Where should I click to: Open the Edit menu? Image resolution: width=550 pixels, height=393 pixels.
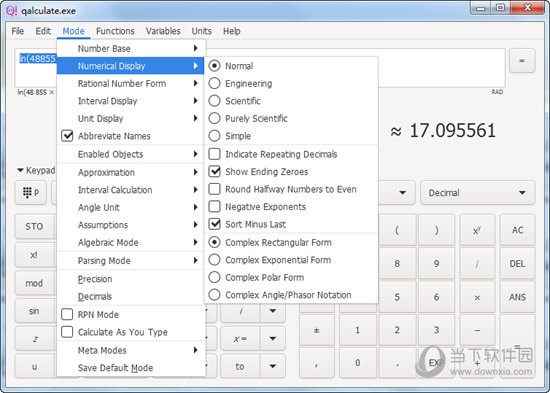[43, 31]
